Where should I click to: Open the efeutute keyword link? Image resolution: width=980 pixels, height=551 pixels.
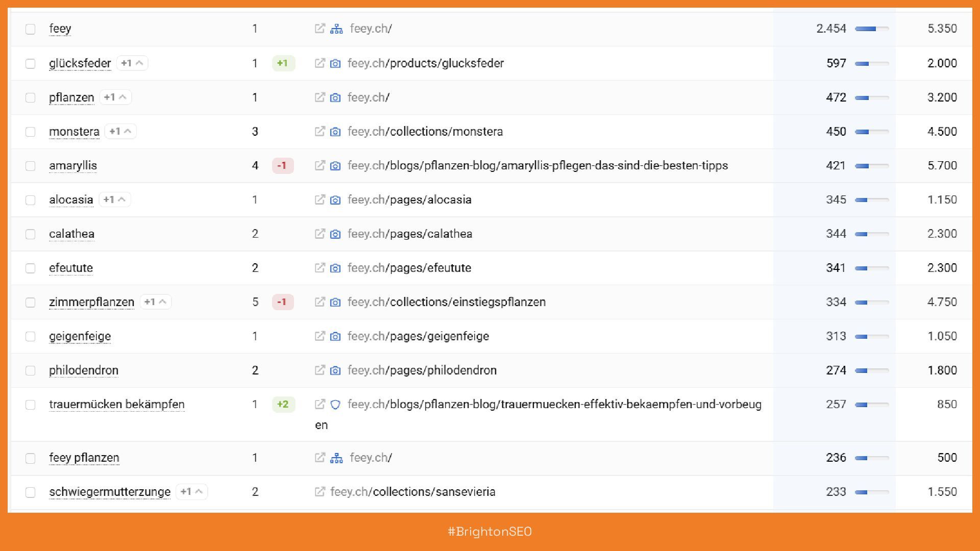pyautogui.click(x=71, y=268)
